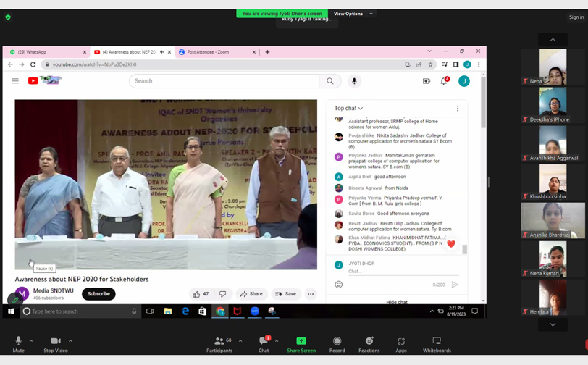
Task: Click the live chat panel scrollbar
Action: click(464, 248)
